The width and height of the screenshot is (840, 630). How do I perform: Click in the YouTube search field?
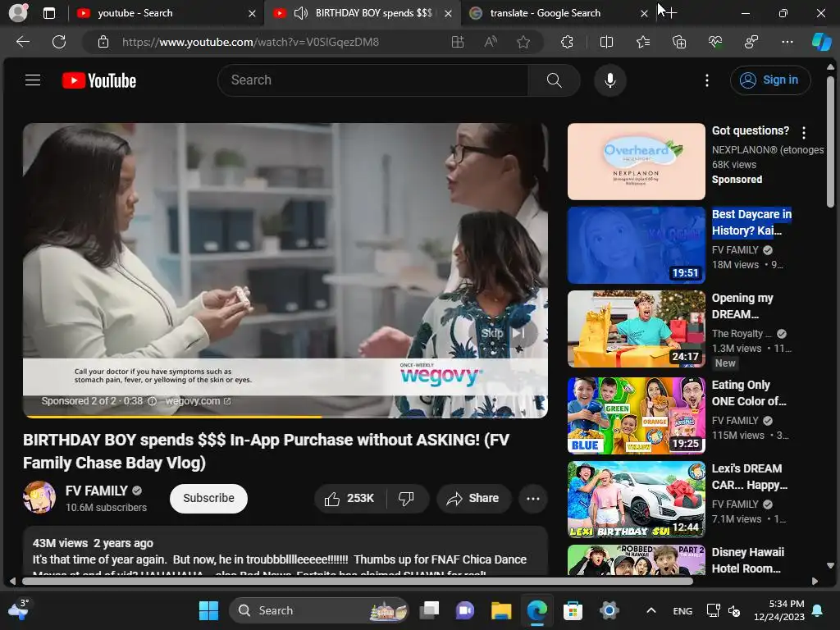pos(373,80)
